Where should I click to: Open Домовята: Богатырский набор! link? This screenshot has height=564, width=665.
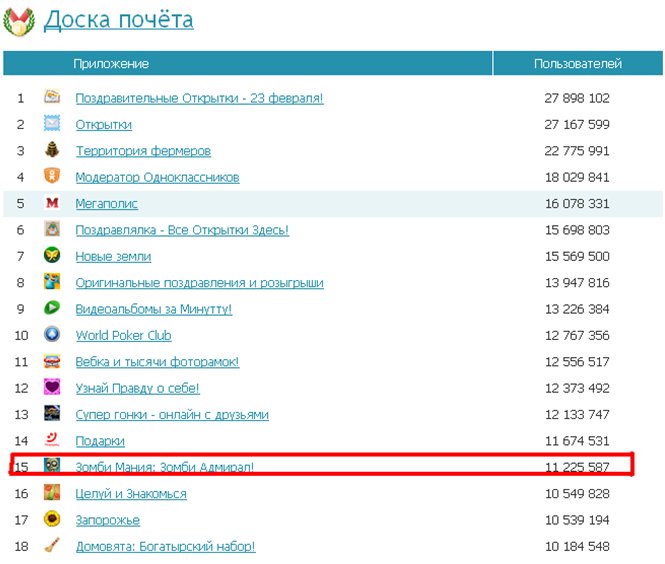(165, 547)
